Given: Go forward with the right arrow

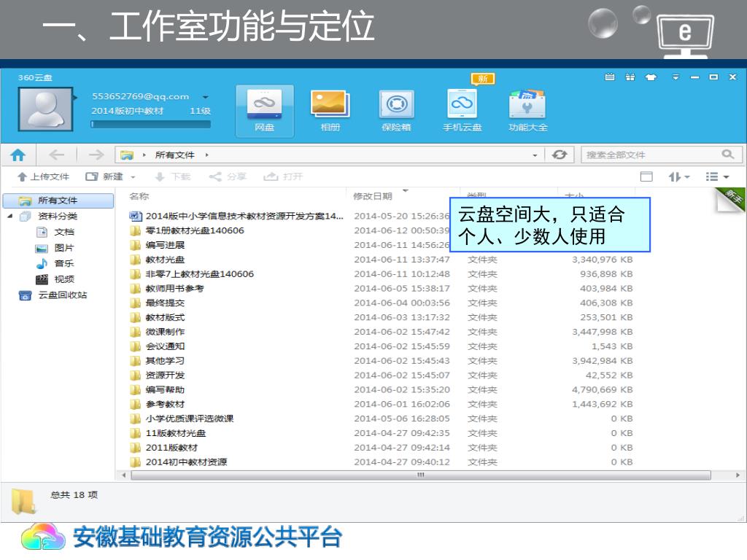Looking at the screenshot, I should [96, 155].
